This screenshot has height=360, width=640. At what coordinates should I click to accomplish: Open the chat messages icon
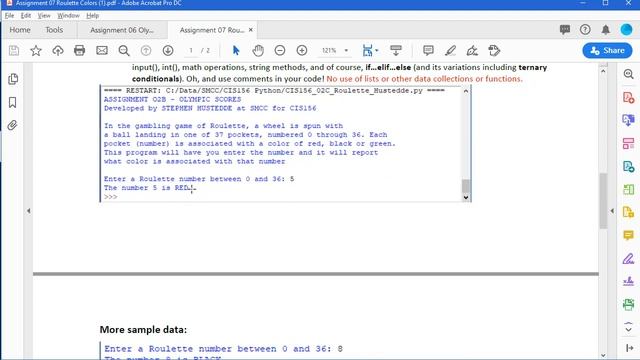coord(565,29)
